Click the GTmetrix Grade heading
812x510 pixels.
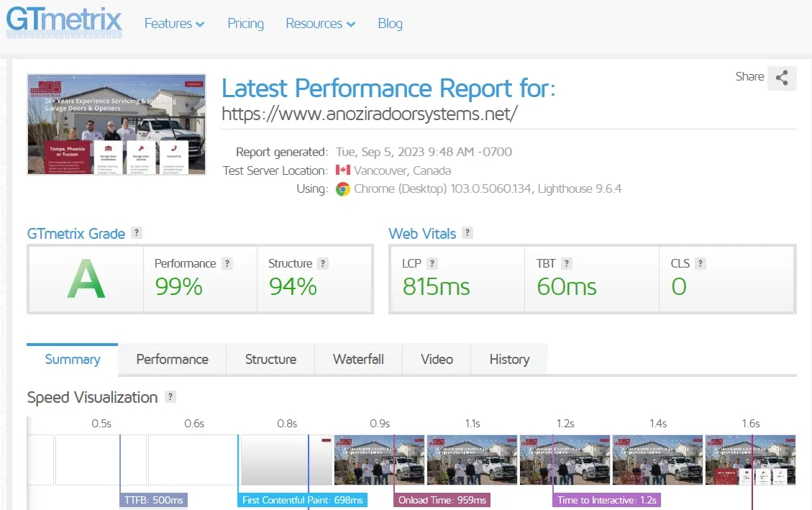click(x=76, y=234)
